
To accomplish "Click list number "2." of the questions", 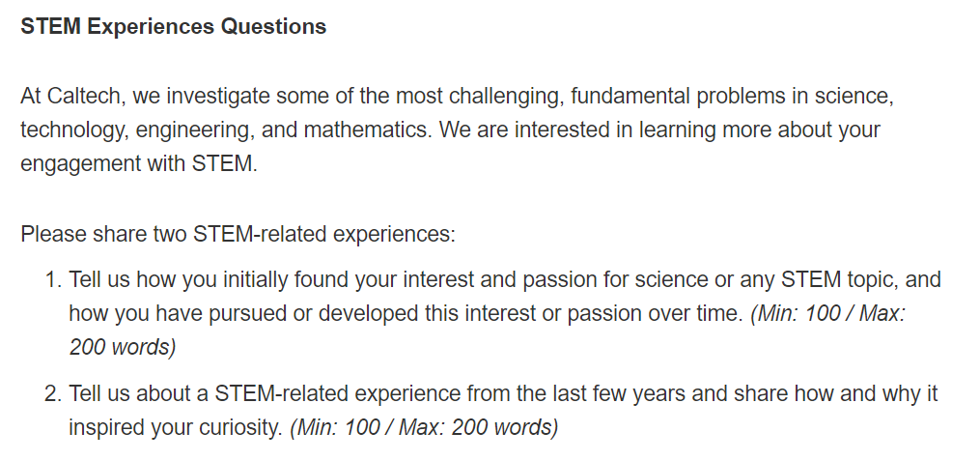I will pyautogui.click(x=53, y=394).
